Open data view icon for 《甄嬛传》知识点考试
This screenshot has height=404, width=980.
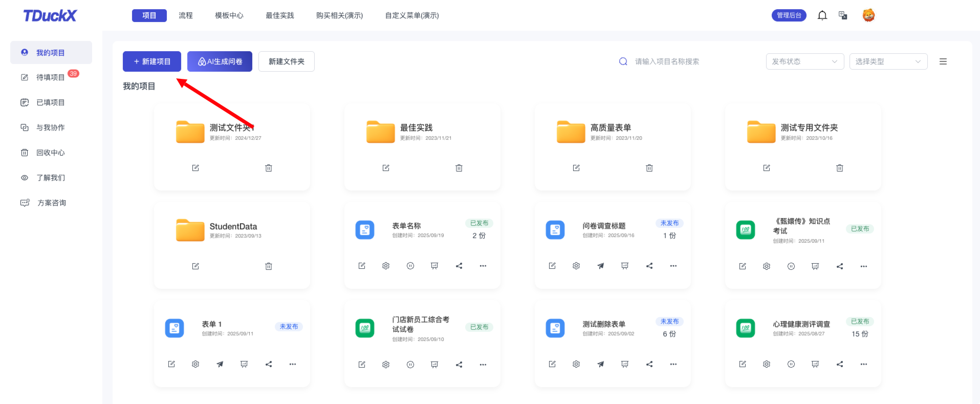[x=815, y=266]
